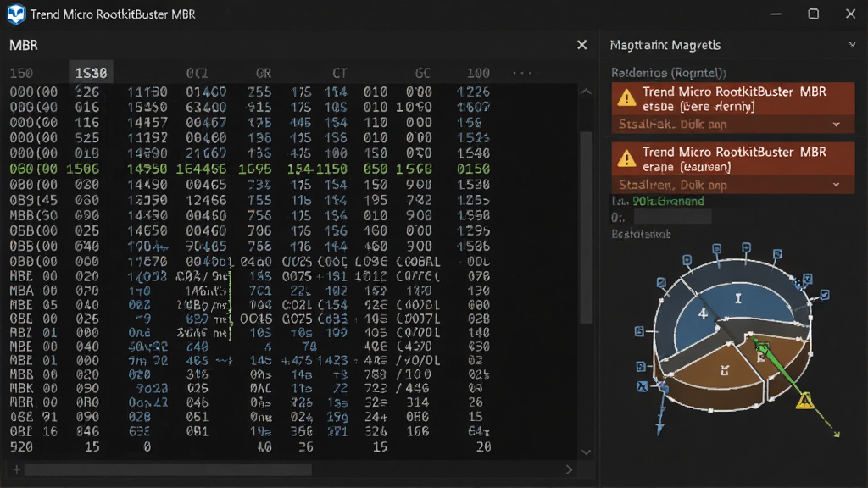Select the "CT" column header

(340, 73)
